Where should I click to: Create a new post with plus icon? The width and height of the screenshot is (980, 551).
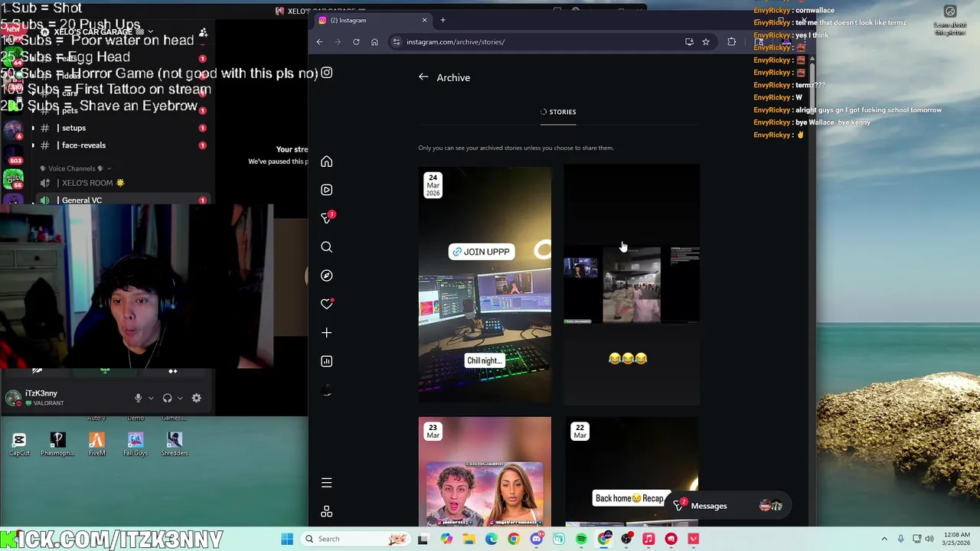click(x=326, y=332)
